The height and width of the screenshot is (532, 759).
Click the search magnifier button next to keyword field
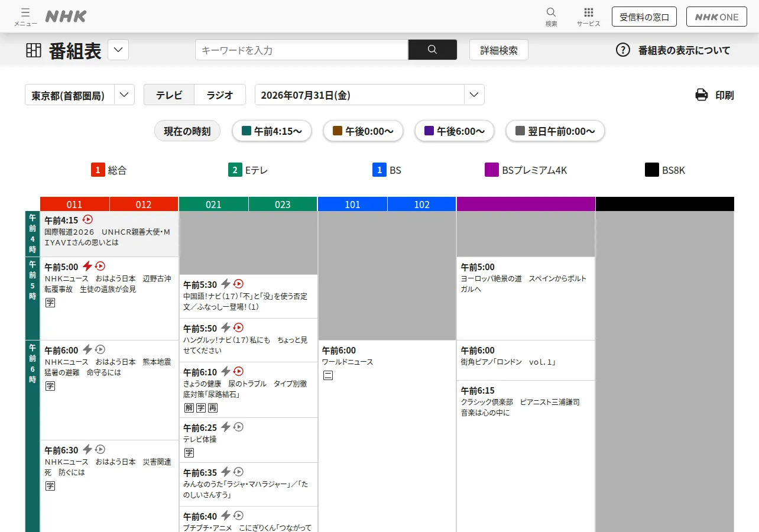432,50
